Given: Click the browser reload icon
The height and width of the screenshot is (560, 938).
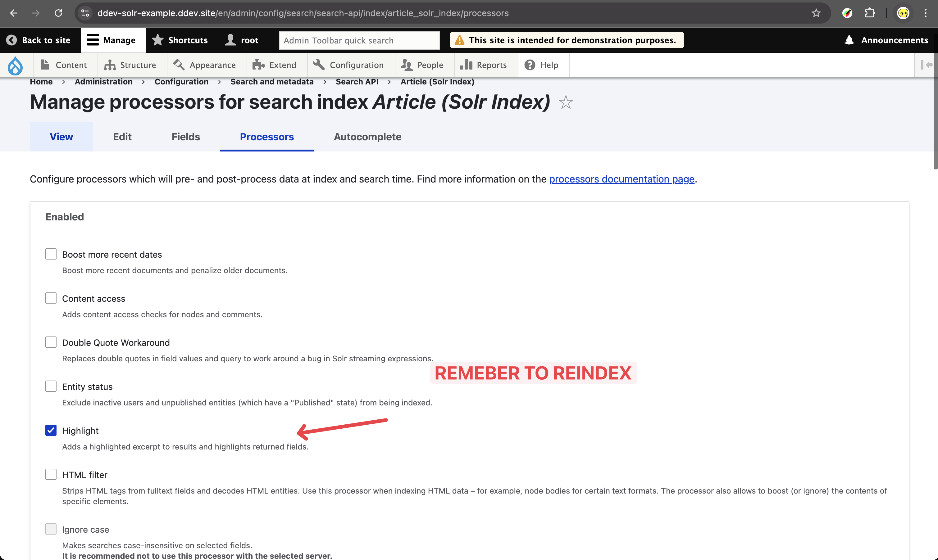Looking at the screenshot, I should click(x=58, y=13).
